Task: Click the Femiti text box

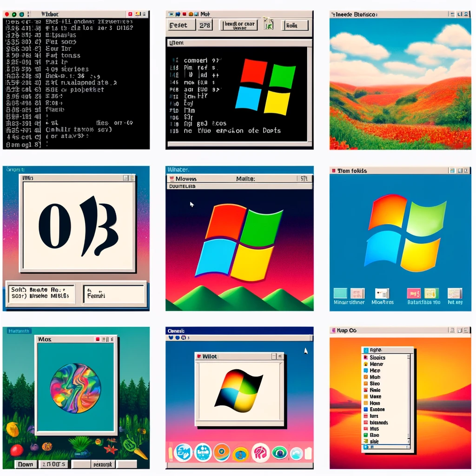Action: 114,294
